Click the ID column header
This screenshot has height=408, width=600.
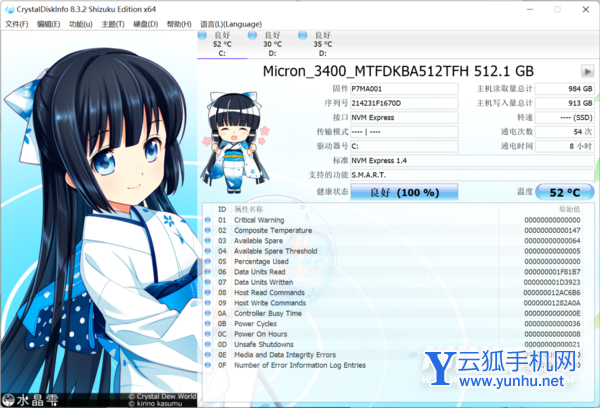(222, 209)
